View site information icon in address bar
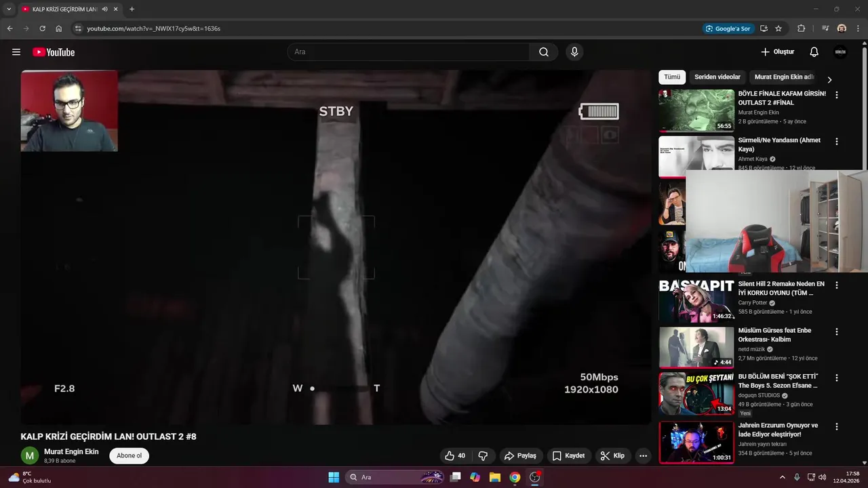Viewport: 868px width, 488px height. [x=78, y=28]
